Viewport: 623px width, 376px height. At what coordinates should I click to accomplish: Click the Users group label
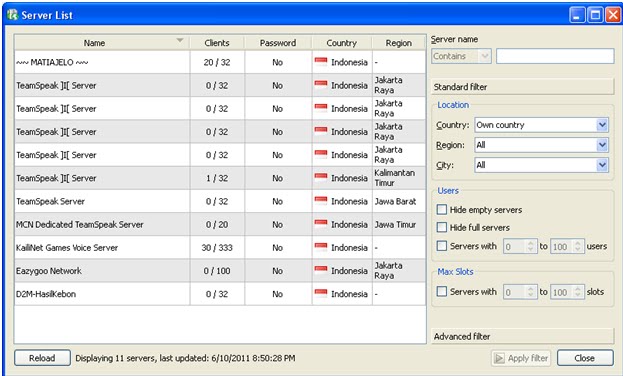[x=448, y=191]
